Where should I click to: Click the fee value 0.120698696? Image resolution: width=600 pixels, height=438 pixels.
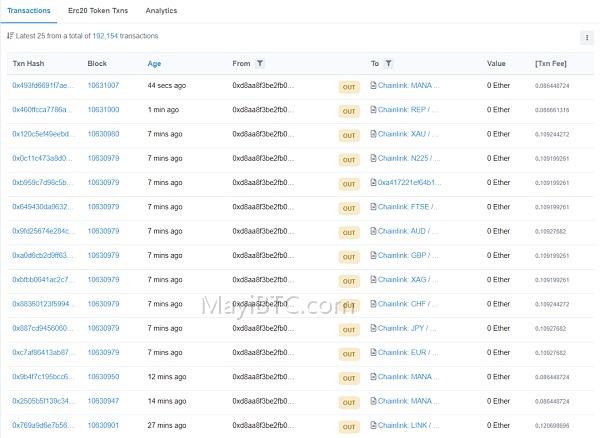pyautogui.click(x=552, y=425)
